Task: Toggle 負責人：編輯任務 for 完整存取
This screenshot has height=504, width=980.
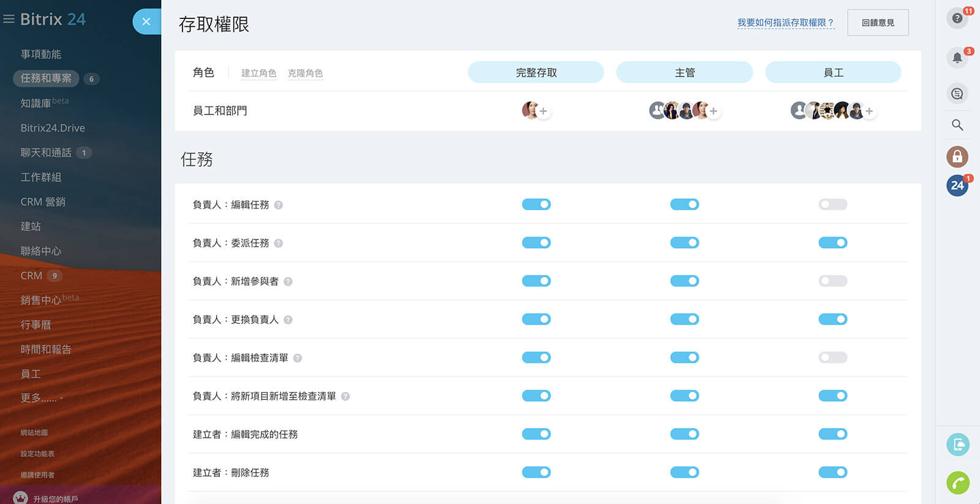Action: tap(537, 205)
